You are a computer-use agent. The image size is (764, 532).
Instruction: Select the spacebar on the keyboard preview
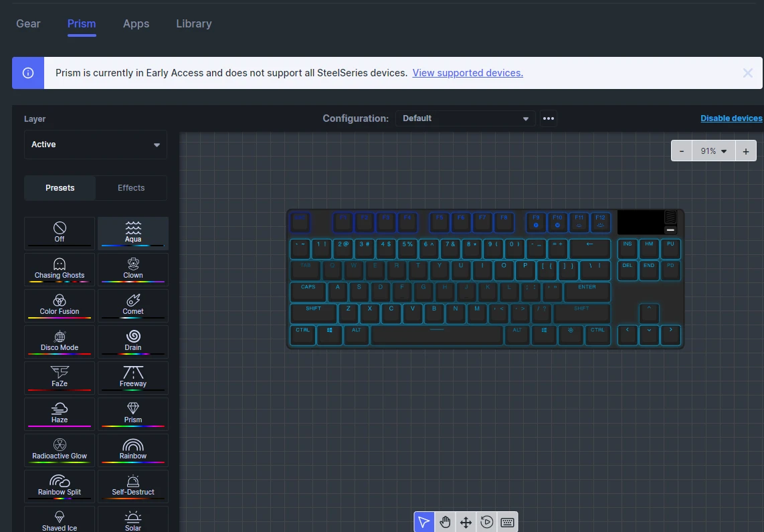[437, 335]
